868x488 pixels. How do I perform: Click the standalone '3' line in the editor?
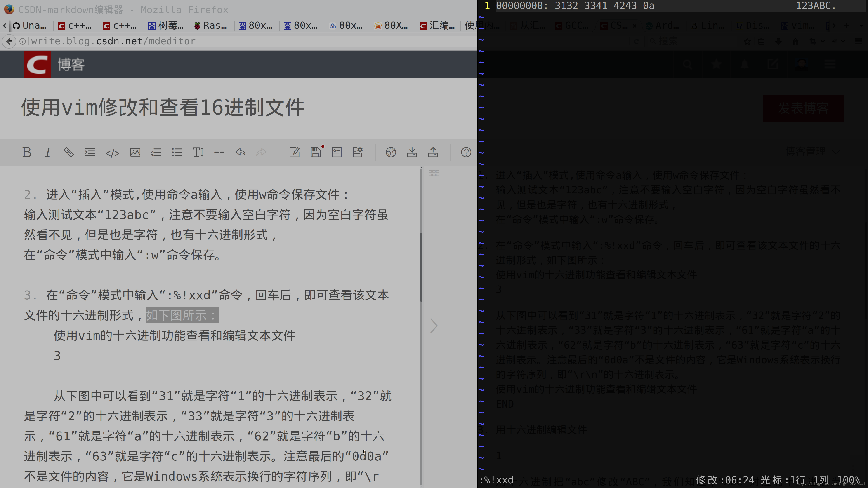(x=57, y=356)
